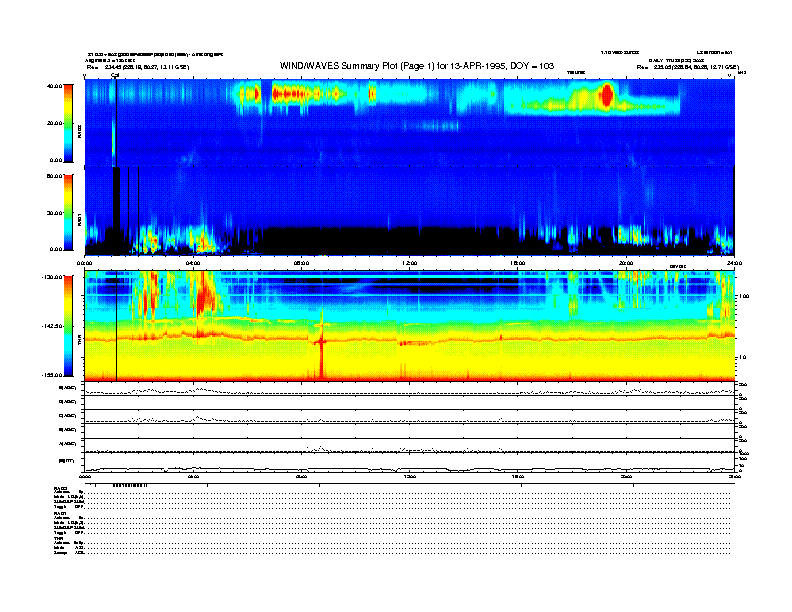Click the RAD1 panel color scale bar
Screen dimensions: 792x612
[68, 212]
